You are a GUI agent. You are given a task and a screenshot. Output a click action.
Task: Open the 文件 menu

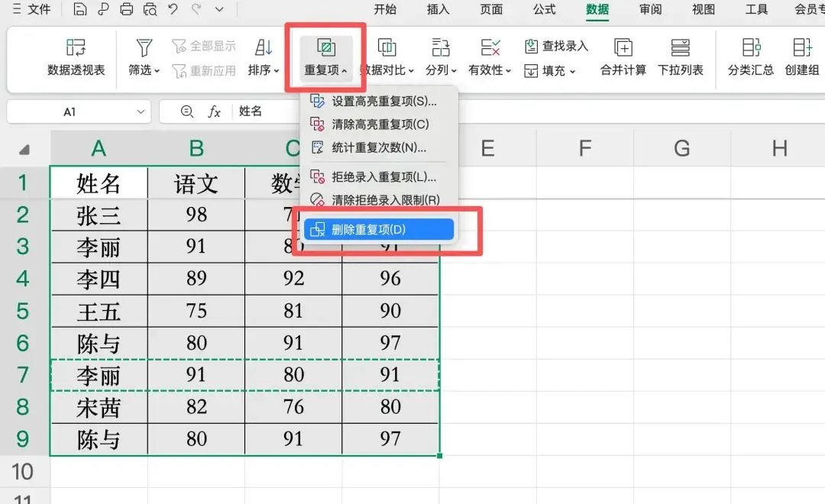pos(31,9)
